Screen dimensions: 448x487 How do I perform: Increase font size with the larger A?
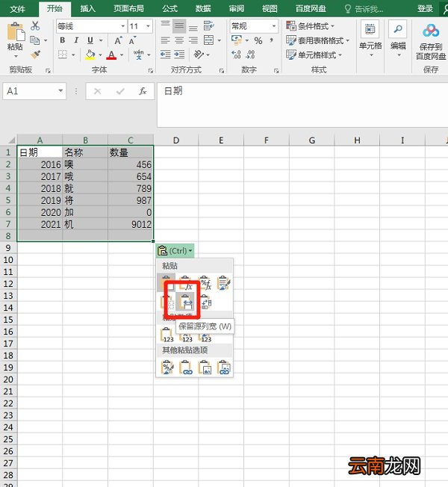click(118, 40)
